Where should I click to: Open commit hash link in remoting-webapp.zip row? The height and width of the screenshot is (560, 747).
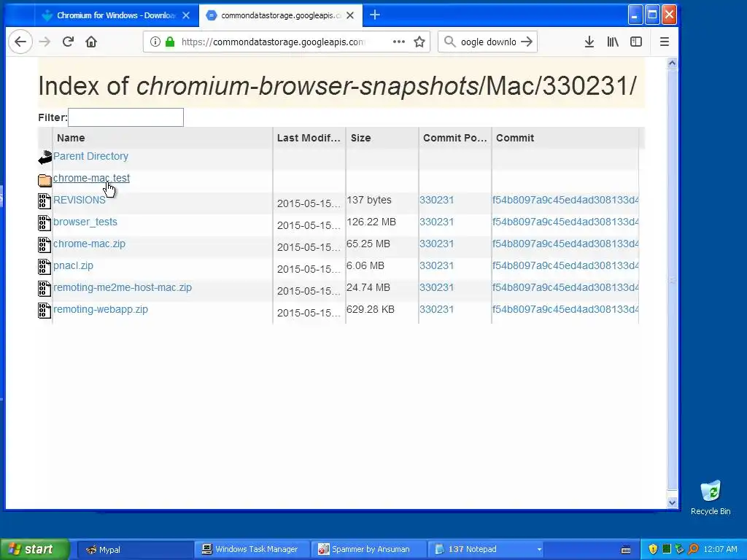(x=565, y=309)
